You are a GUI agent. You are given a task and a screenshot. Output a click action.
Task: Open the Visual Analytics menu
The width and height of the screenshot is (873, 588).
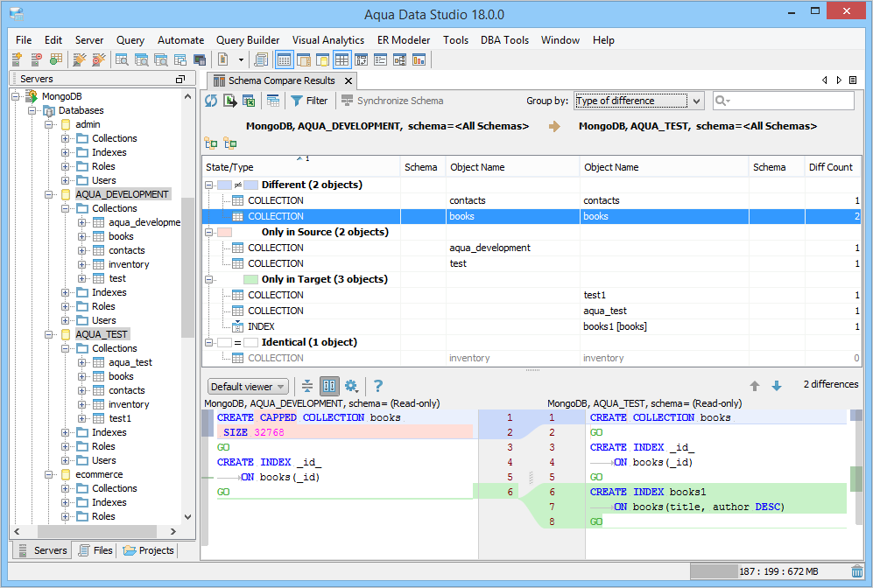click(328, 40)
